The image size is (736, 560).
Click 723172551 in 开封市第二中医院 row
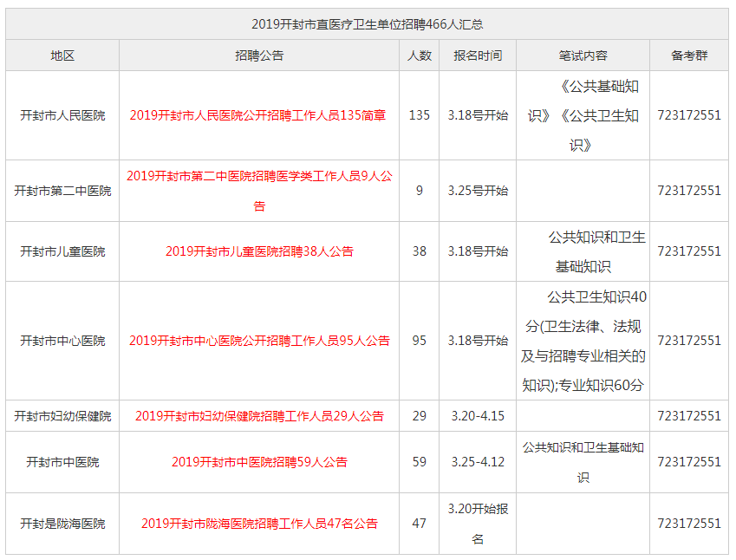tap(689, 191)
